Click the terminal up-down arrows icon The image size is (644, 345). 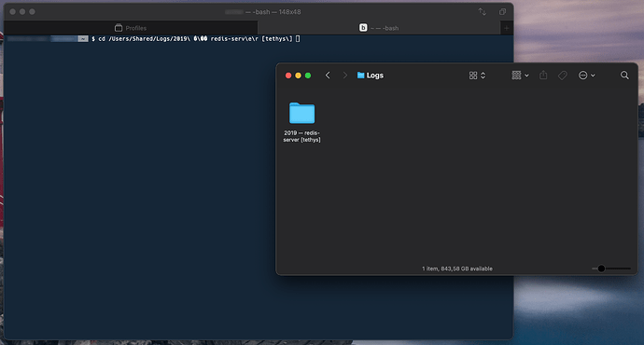(x=483, y=12)
